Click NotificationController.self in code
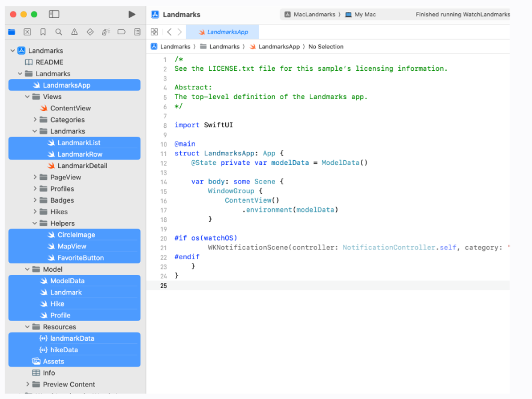 [399, 247]
